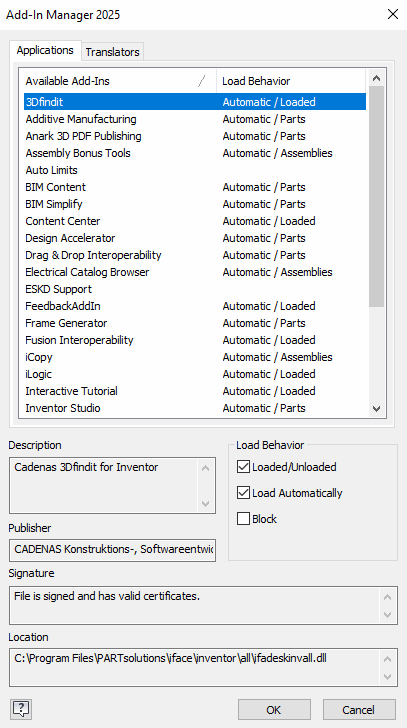
Task: Click Description box scroll up arrow
Action: pyautogui.click(x=206, y=467)
